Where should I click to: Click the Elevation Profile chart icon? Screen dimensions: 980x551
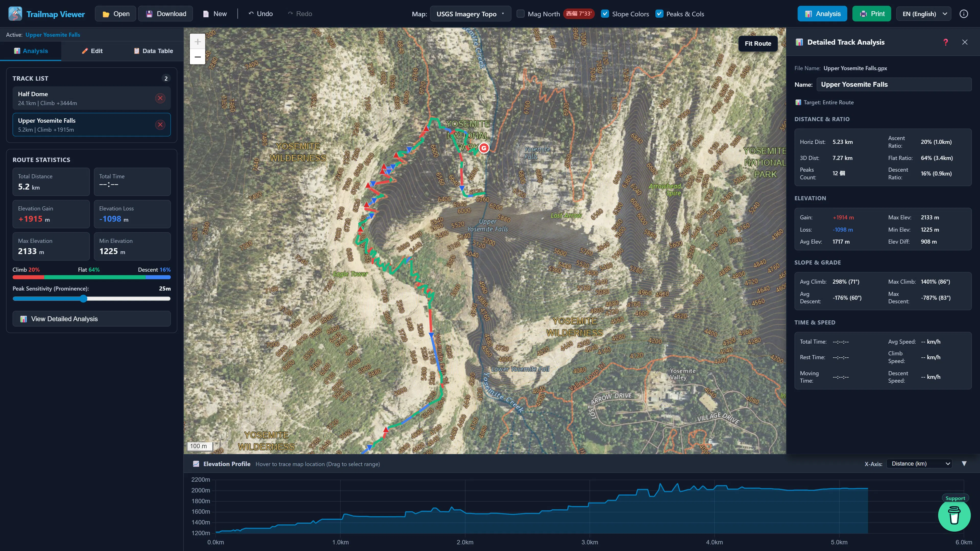coord(196,464)
